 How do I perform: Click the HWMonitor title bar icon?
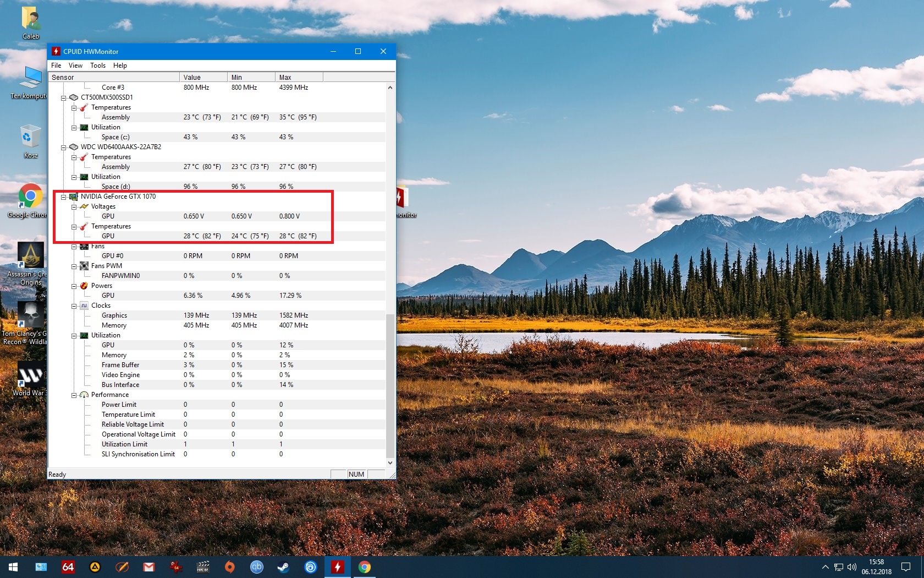pyautogui.click(x=56, y=51)
